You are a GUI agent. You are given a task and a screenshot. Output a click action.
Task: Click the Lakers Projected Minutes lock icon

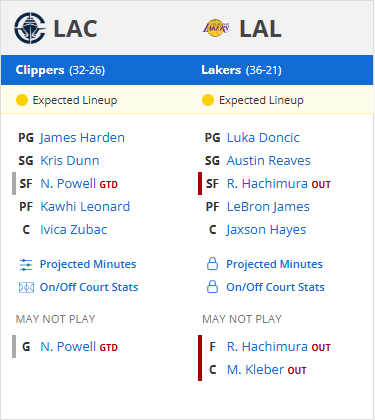pyautogui.click(x=212, y=264)
